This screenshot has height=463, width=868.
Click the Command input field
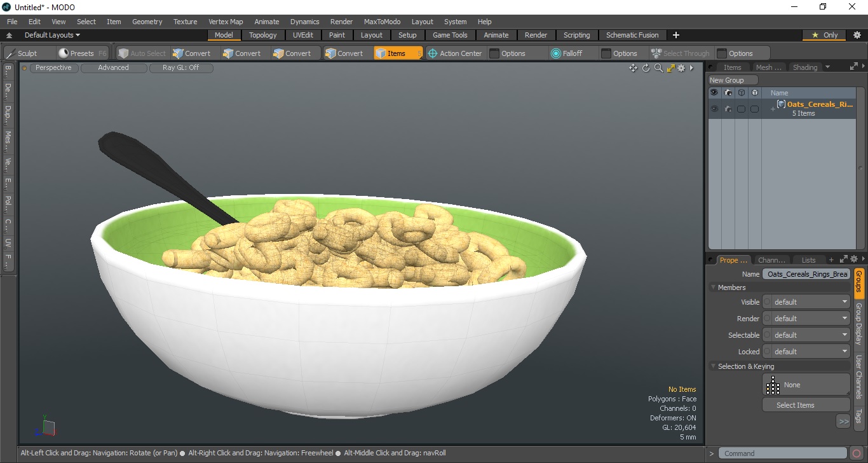click(783, 453)
